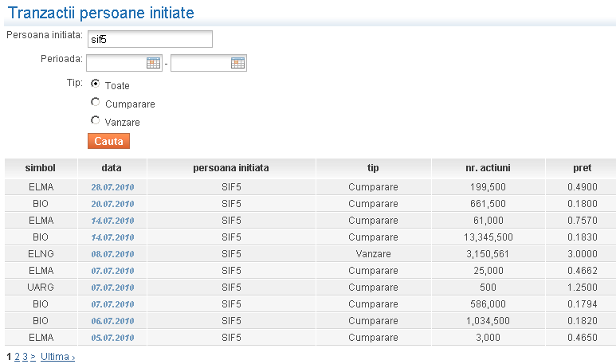The image size is (616, 364).
Task: Sort by the data column header
Action: 112,168
